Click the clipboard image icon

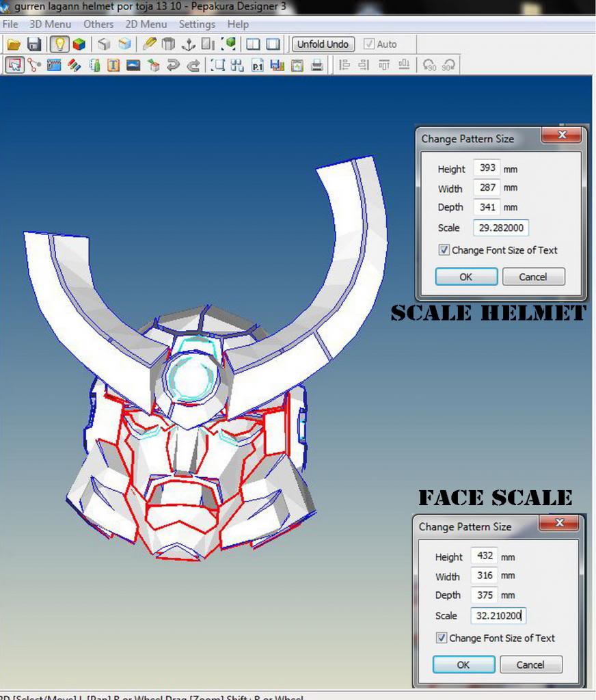pos(297,66)
